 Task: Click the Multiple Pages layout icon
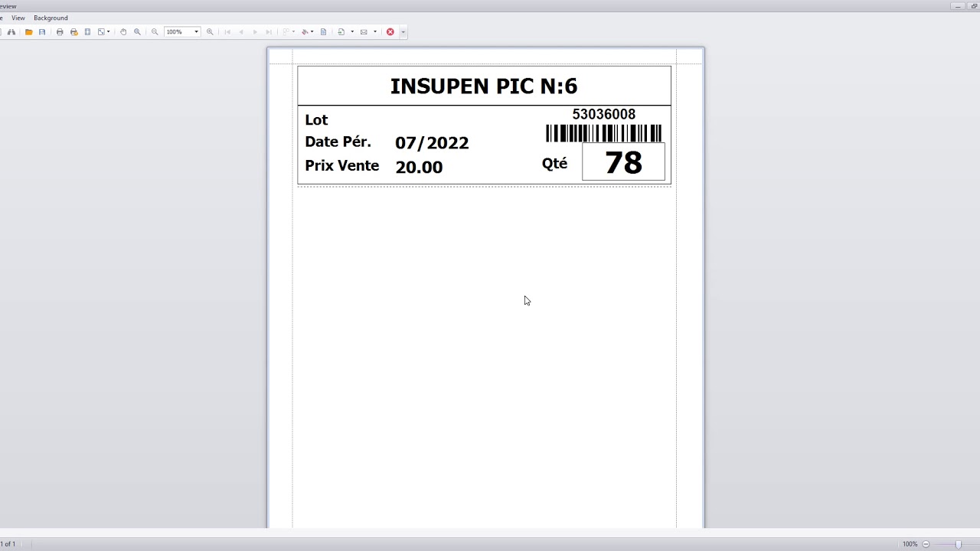coord(286,32)
